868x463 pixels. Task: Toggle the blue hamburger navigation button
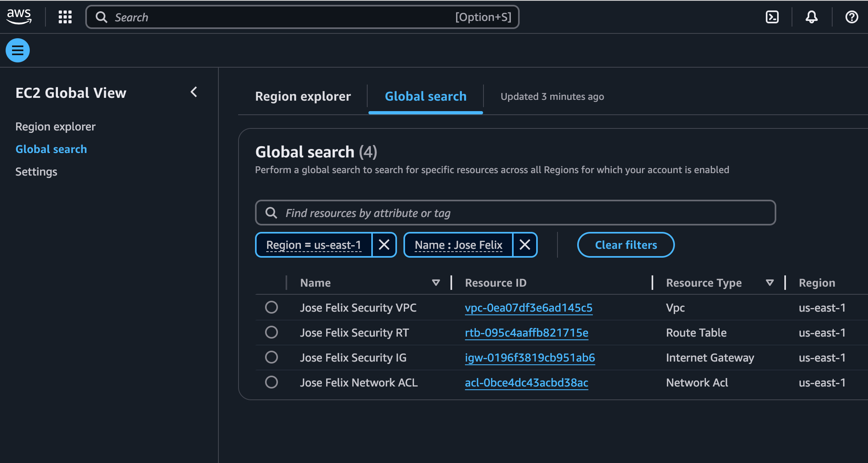pos(18,50)
